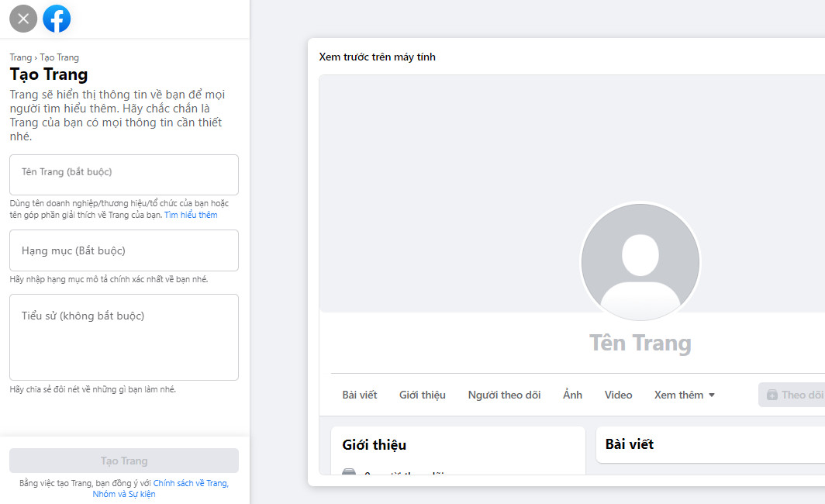Click the Nhóm và Sự kiện link text
The width and height of the screenshot is (825, 504).
pyautogui.click(x=124, y=494)
